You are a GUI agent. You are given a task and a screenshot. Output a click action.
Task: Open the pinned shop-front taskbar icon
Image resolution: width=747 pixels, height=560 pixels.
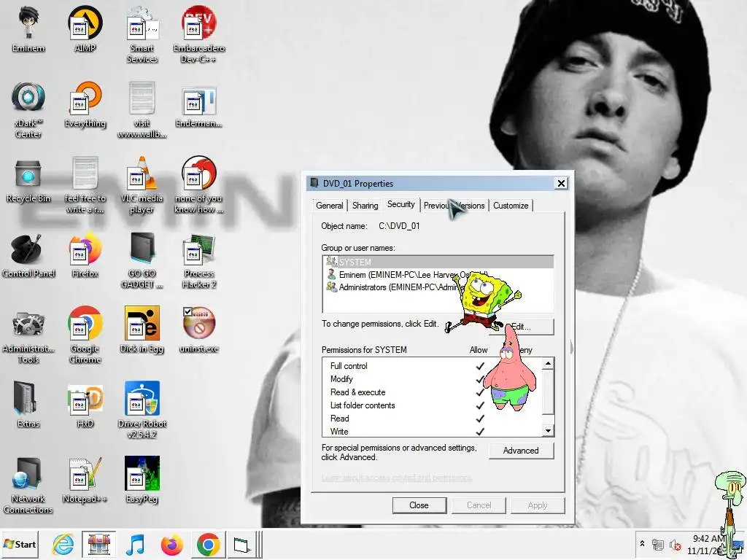[x=98, y=544]
